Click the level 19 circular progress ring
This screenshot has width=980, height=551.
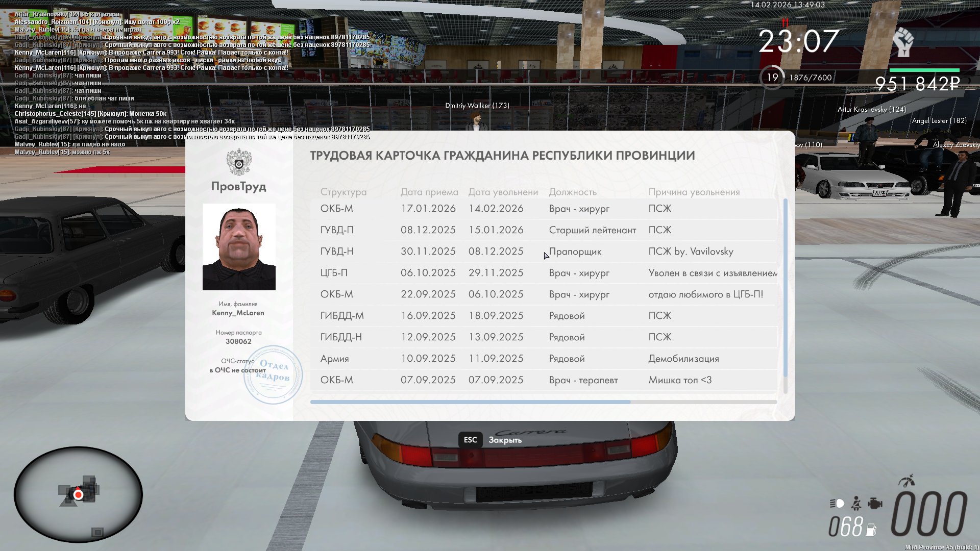[x=772, y=78]
